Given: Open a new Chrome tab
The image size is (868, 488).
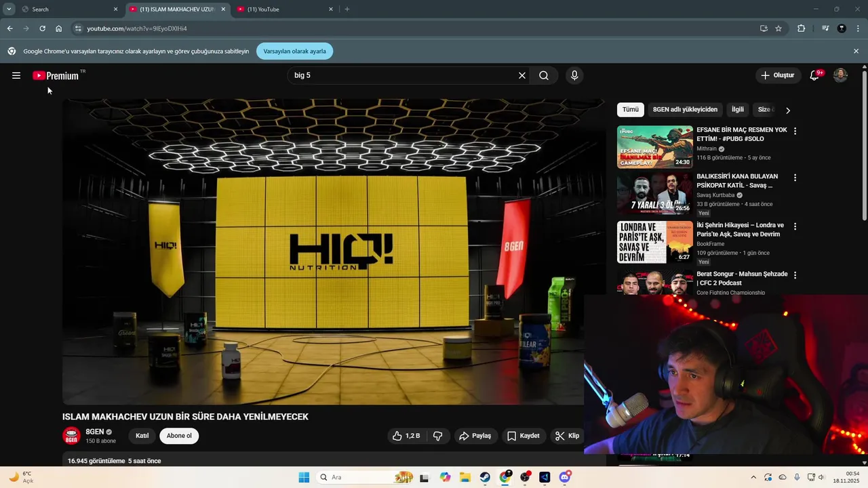Looking at the screenshot, I should 347,9.
